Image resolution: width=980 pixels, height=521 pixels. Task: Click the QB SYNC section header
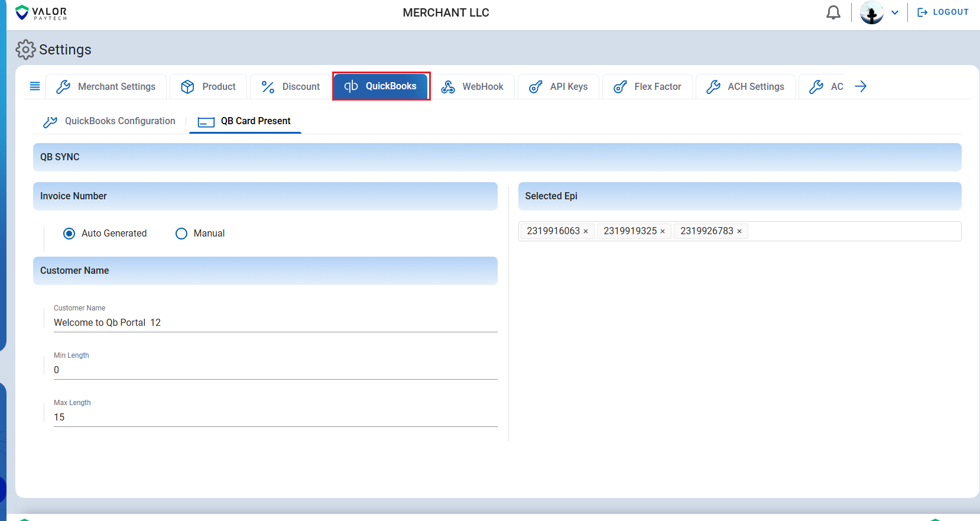pyautogui.click(x=497, y=157)
